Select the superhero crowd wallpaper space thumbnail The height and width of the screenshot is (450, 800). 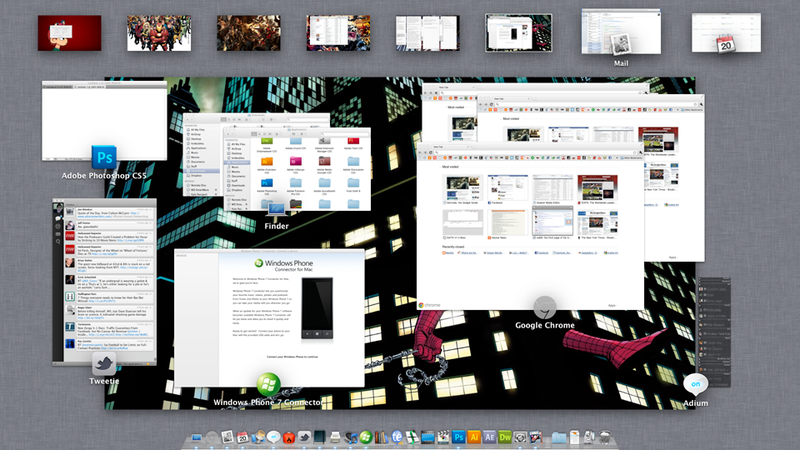coord(159,33)
